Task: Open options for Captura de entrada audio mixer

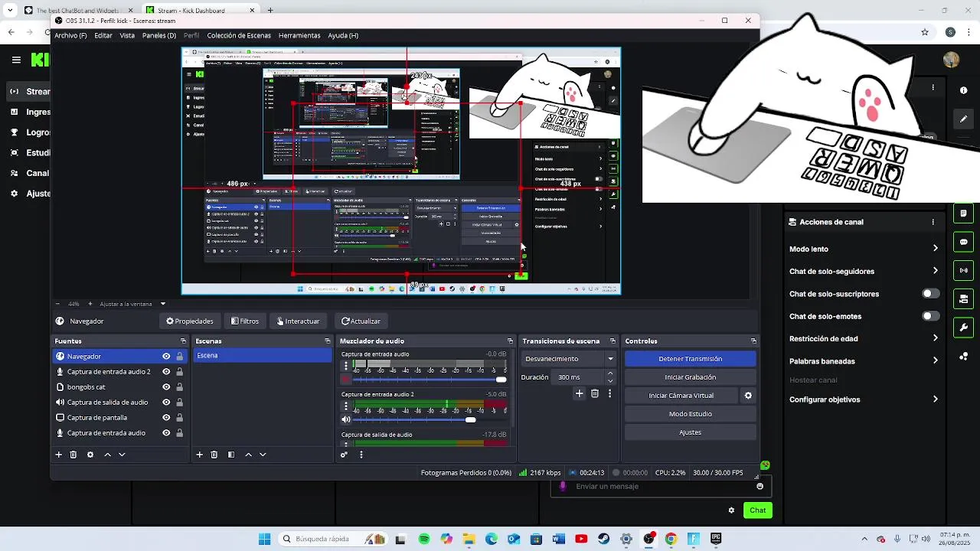Action: click(346, 366)
